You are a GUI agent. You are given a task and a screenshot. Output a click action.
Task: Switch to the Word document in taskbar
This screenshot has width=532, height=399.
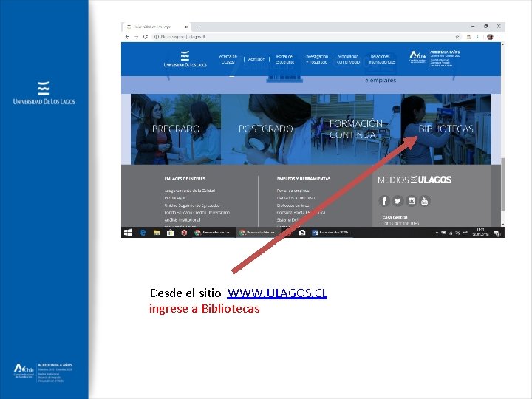(332, 233)
